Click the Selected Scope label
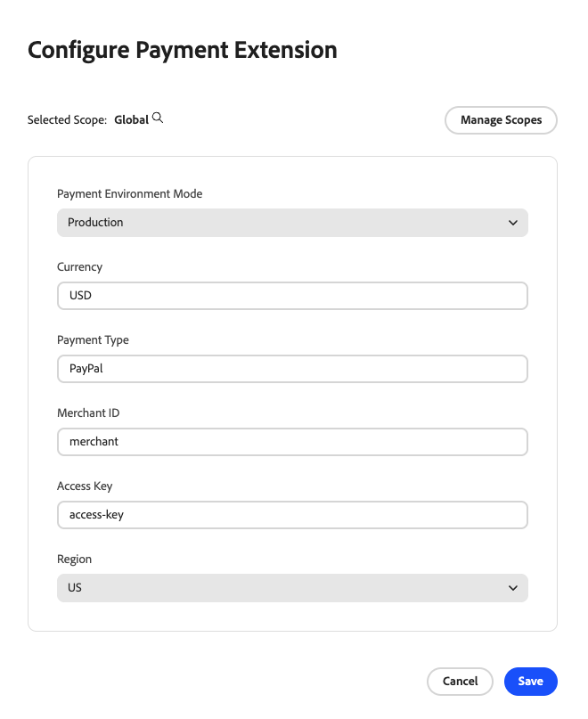 [x=67, y=120]
